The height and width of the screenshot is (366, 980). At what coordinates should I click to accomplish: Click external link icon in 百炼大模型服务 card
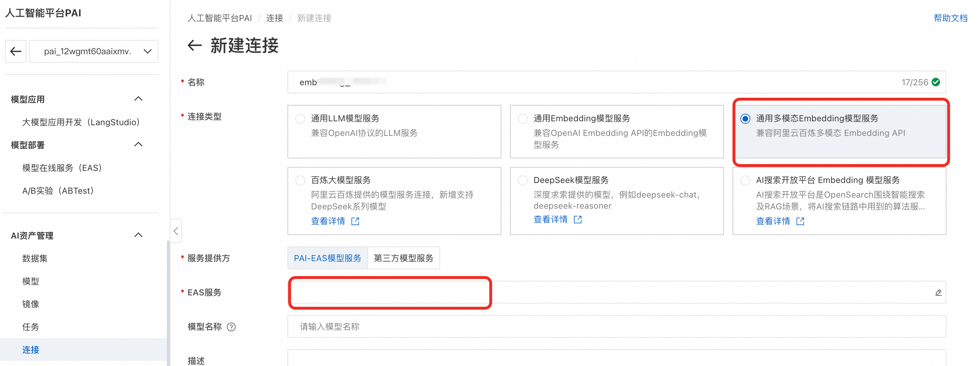point(355,222)
